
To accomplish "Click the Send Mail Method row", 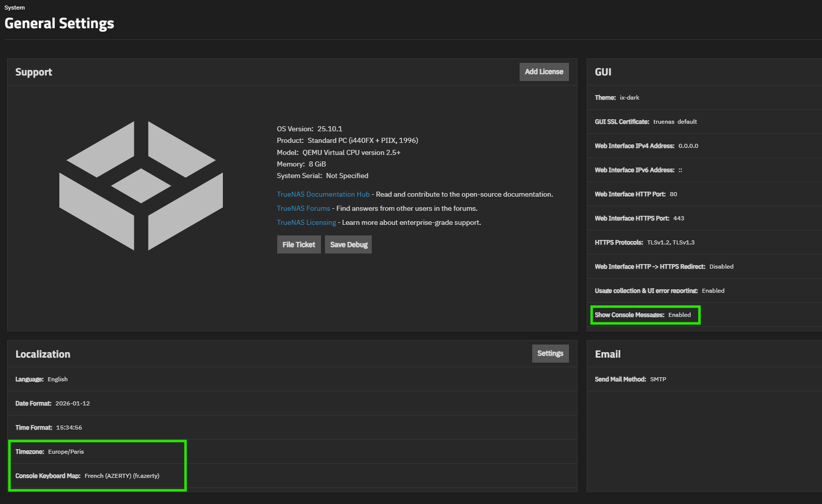I will (630, 379).
